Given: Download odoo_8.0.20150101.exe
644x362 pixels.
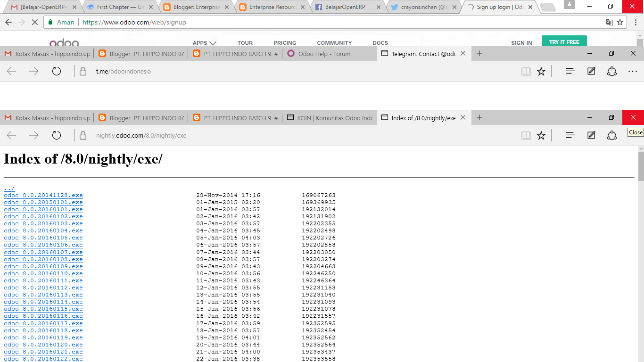Looking at the screenshot, I should pyautogui.click(x=43, y=202).
